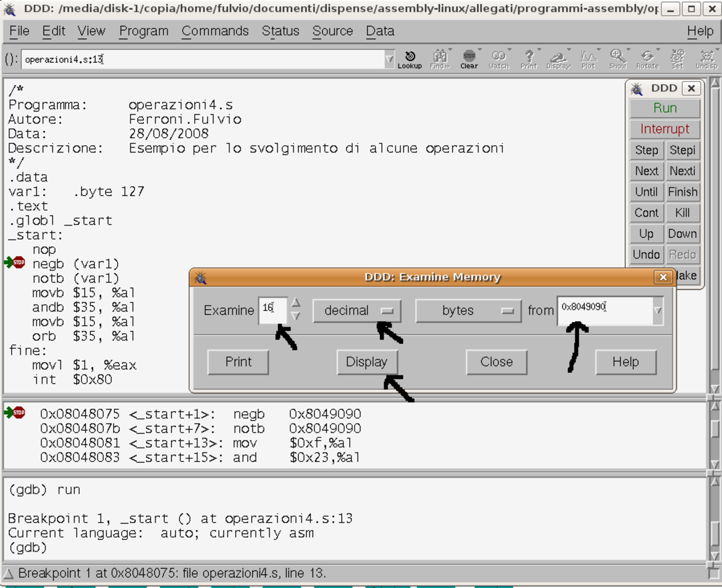Click the Rotate toolbar icon

click(x=647, y=59)
